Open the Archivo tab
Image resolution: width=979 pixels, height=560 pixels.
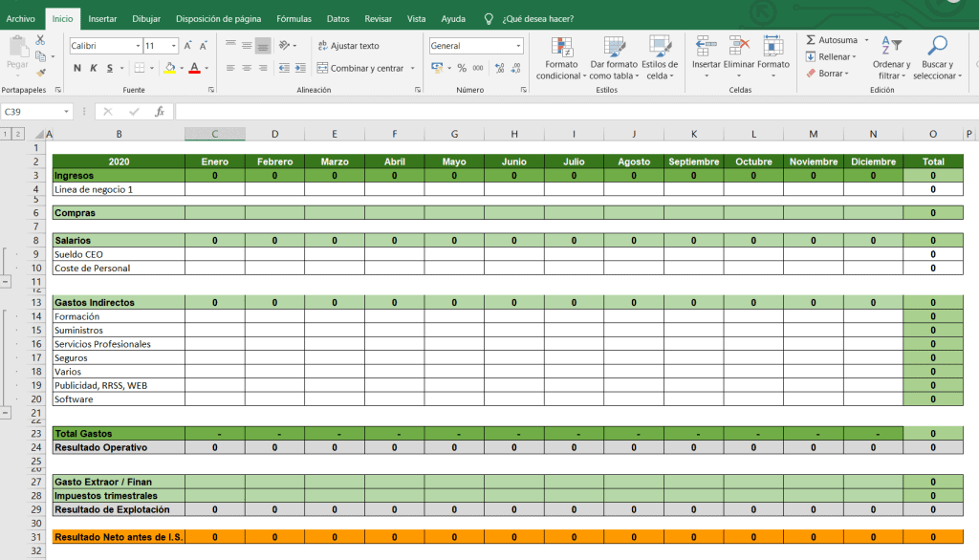21,19
